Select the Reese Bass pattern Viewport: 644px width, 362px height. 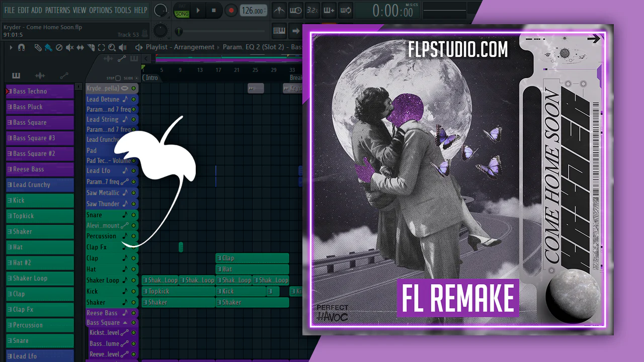pos(40,169)
